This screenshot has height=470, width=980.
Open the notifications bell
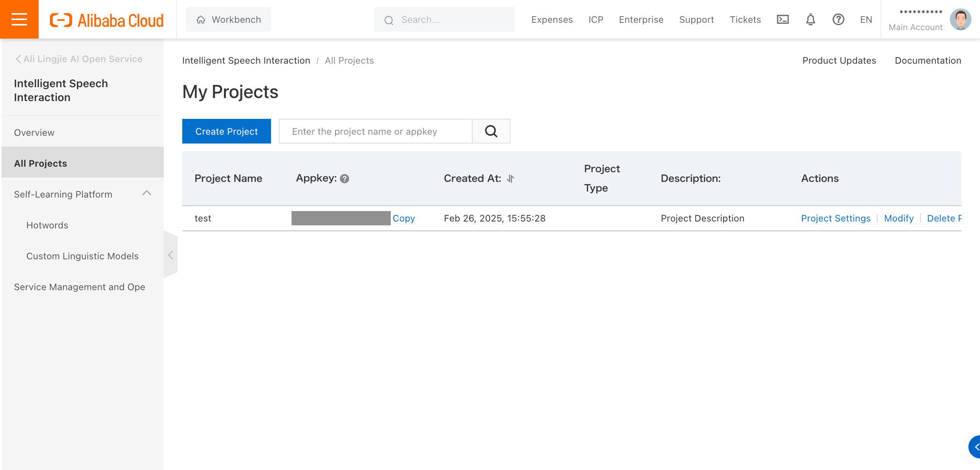810,19
